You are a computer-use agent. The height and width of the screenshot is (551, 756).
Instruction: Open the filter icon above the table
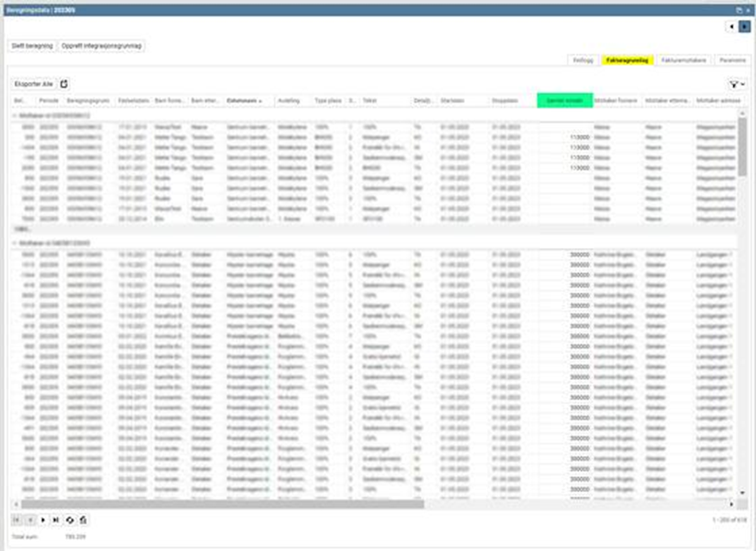(734, 84)
